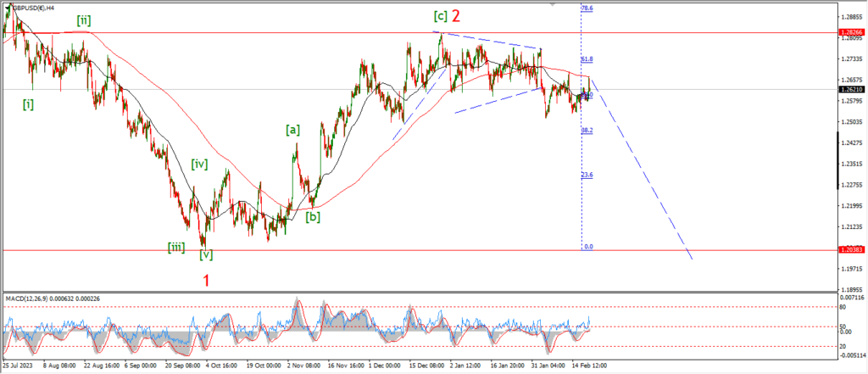
Task: Click the GBPUSD(€),H4 chart title
Action: pyautogui.click(x=34, y=6)
